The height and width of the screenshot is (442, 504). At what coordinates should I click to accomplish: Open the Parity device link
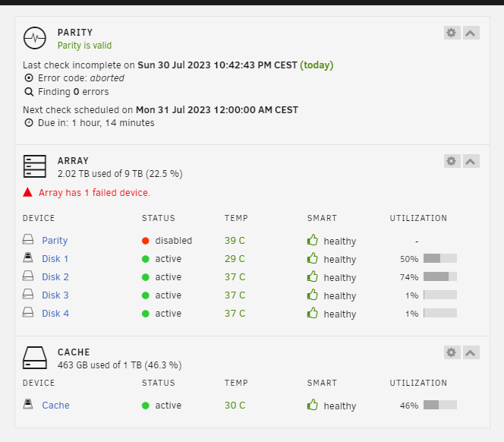tap(55, 241)
